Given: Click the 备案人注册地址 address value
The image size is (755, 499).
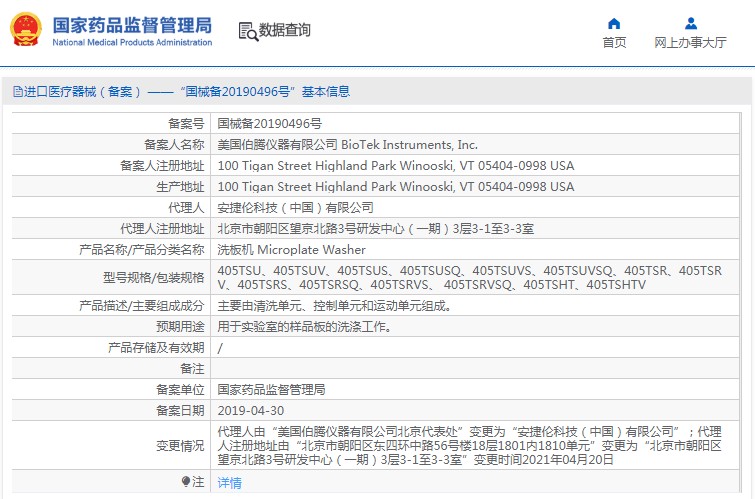Looking at the screenshot, I should click(x=396, y=166).
